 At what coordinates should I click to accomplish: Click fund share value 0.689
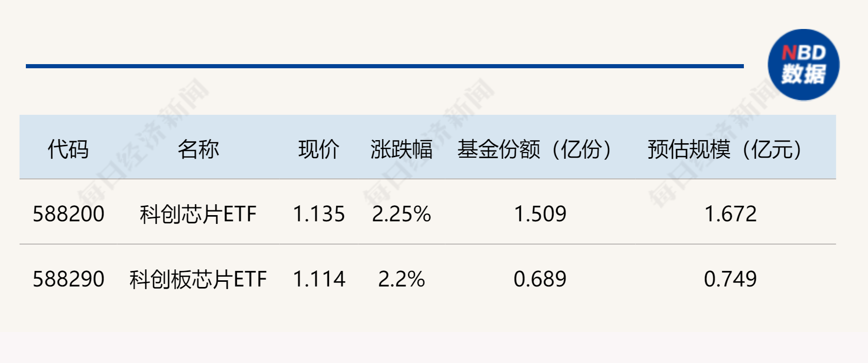(x=540, y=279)
